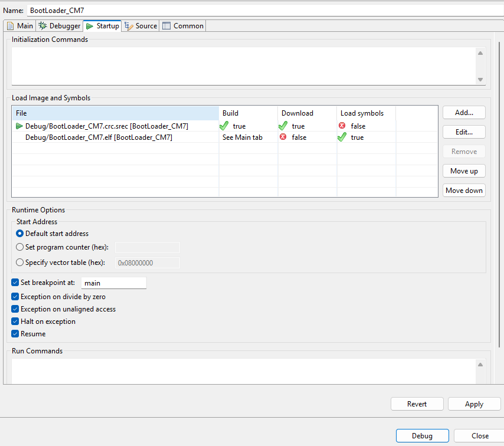Click Initialization Commands scroll up arrow

click(x=480, y=53)
